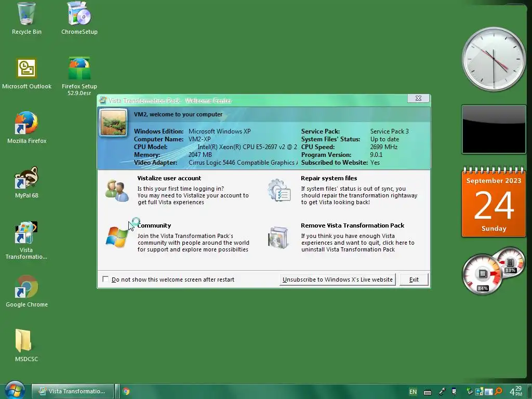The width and height of the screenshot is (532, 399).
Task: Click the memory gauge showing 13%
Action: pos(510,262)
